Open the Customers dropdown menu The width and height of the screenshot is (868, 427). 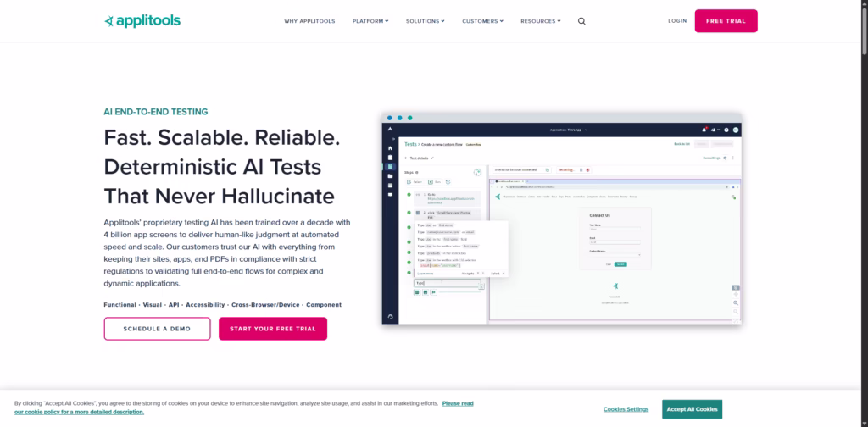pyautogui.click(x=482, y=21)
